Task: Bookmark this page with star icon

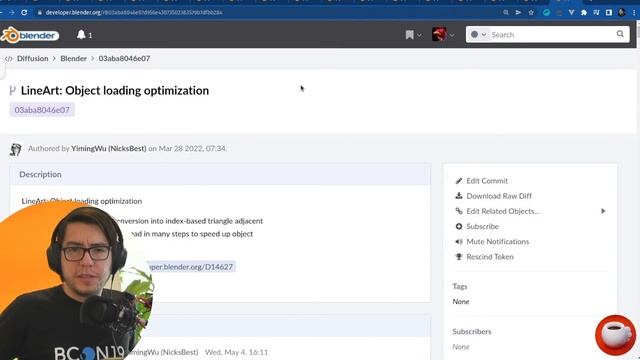Action: click(531, 13)
